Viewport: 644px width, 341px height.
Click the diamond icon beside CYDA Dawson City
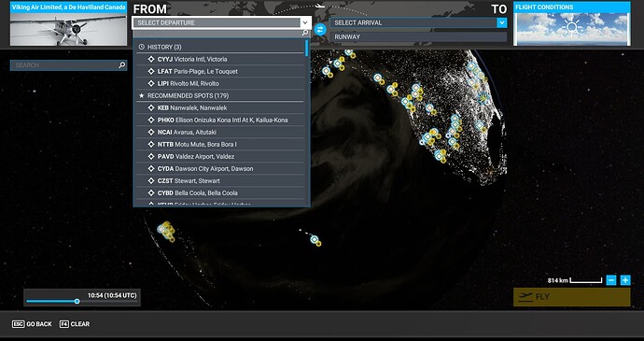tap(151, 169)
